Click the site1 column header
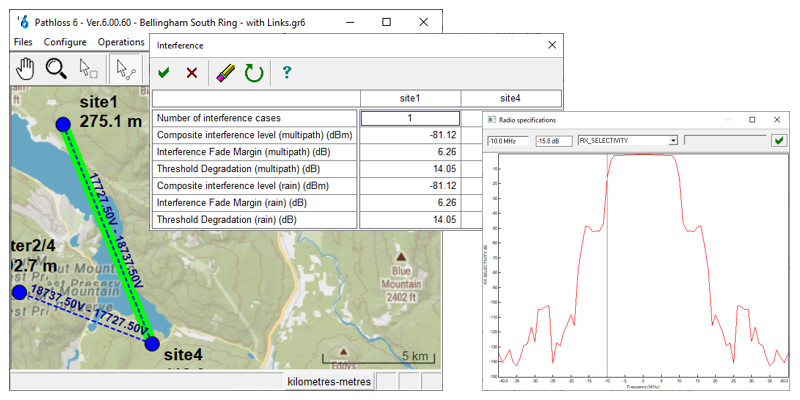 409,98
